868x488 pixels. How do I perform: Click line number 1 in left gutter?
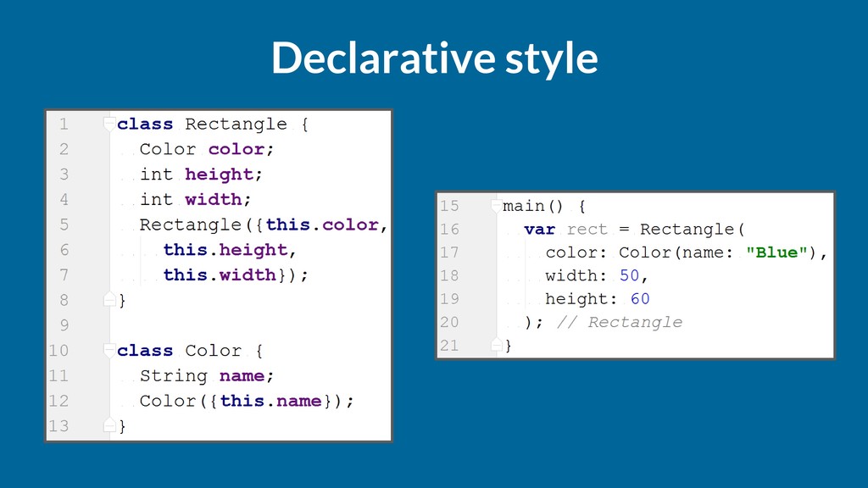64,124
